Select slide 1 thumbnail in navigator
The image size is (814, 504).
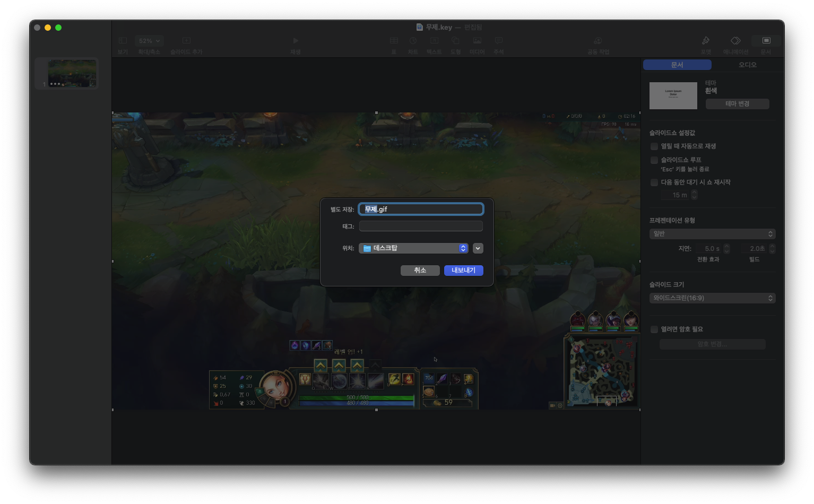pyautogui.click(x=72, y=73)
